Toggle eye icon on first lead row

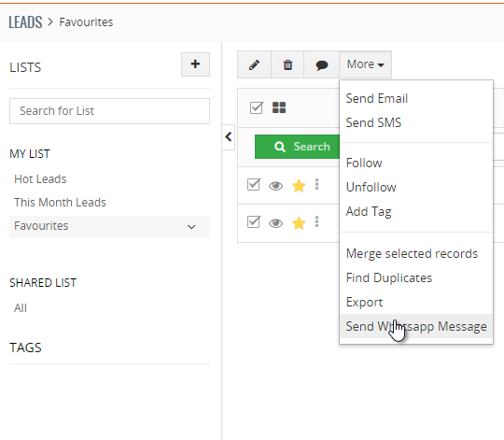point(275,186)
